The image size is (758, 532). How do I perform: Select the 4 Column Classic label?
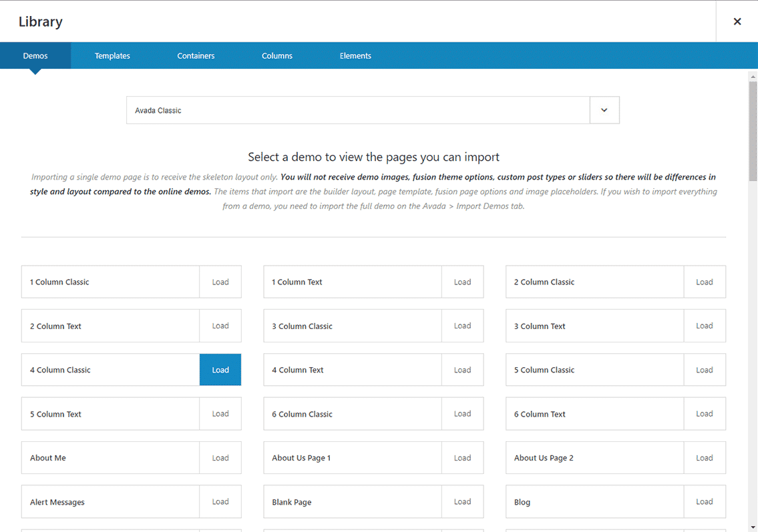tap(60, 370)
